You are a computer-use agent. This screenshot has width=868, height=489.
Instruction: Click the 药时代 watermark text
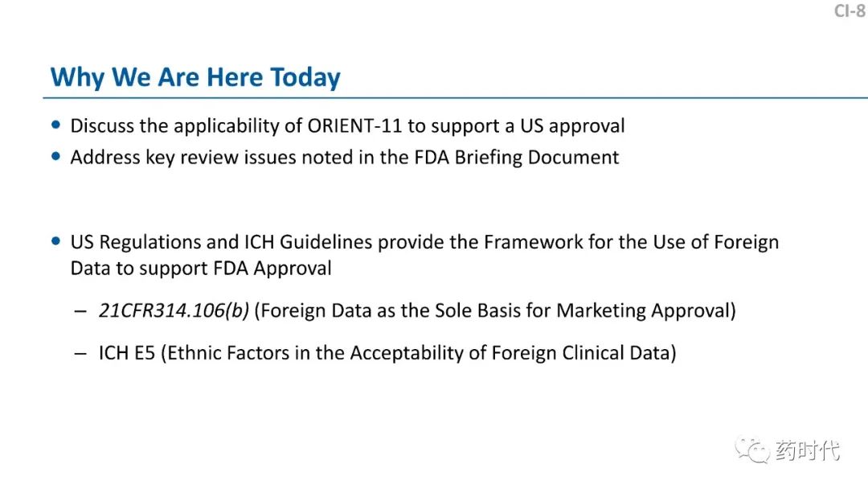coord(808,450)
